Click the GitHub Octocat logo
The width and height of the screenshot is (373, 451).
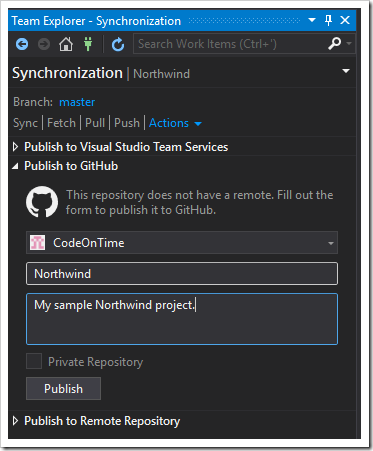tap(42, 202)
